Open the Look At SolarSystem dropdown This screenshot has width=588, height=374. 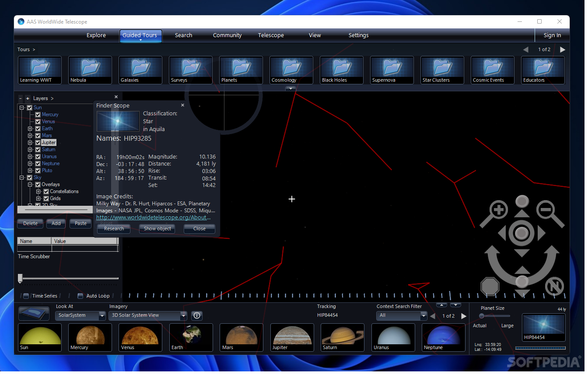coord(80,315)
